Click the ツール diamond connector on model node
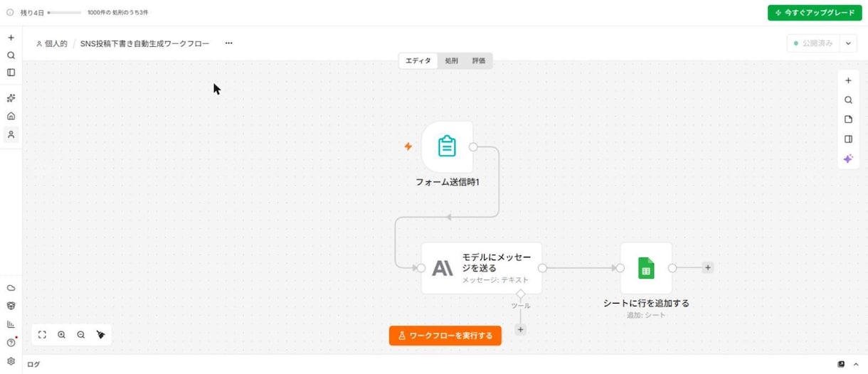Screen dimensions: 868x374 pos(520,294)
